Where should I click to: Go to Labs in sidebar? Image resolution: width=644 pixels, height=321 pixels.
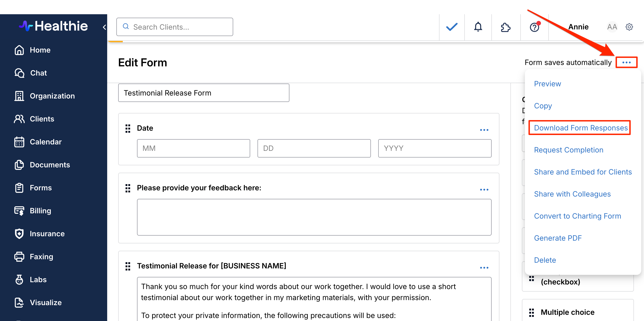38,279
